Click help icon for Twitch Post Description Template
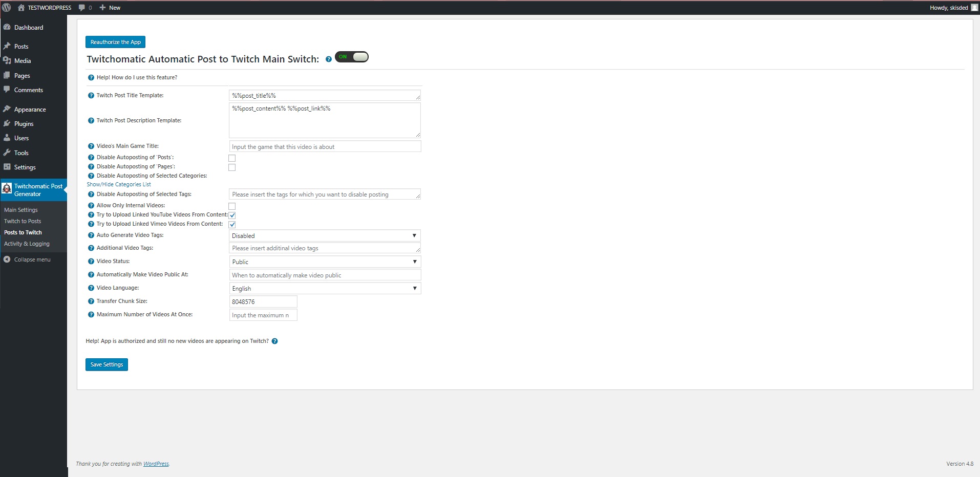 (91, 120)
